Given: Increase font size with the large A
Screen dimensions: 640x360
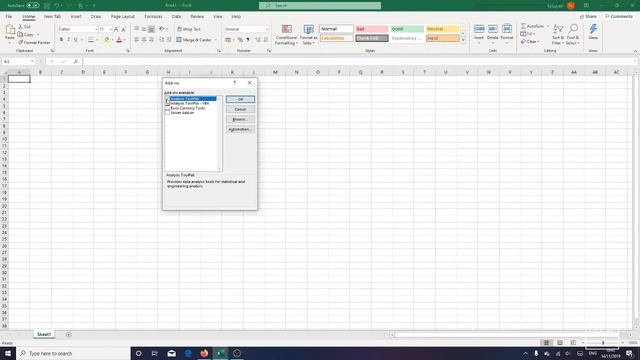Looking at the screenshot, I should point(116,29).
